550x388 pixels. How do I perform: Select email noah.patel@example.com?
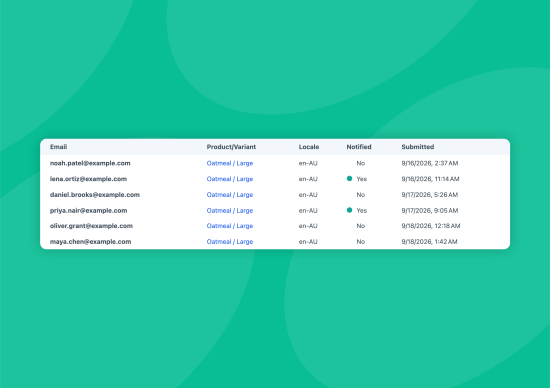coord(90,163)
